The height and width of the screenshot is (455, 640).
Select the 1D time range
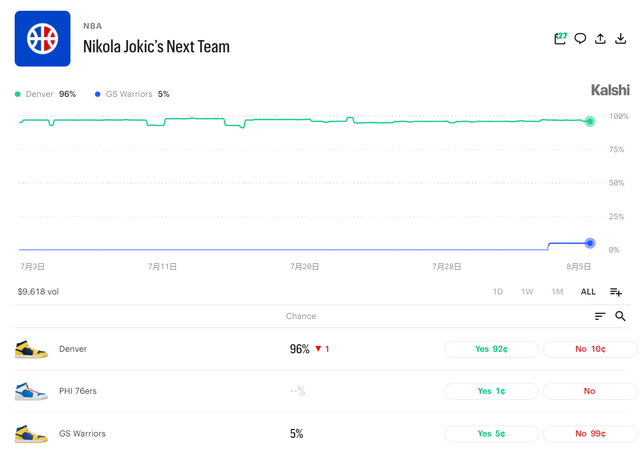click(x=498, y=292)
